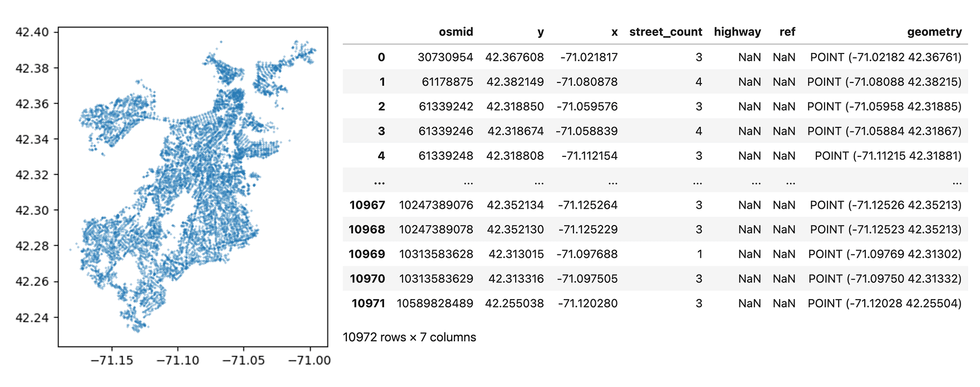Click the geometry column header
The width and height of the screenshot is (980, 387).
[934, 32]
